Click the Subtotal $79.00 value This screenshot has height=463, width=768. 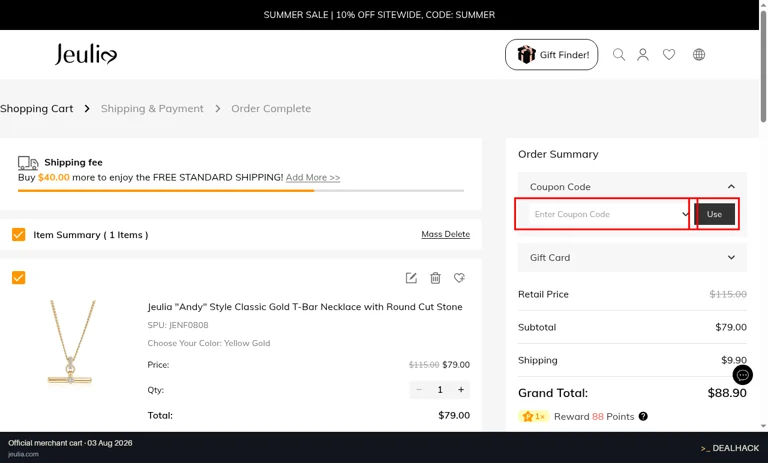[731, 327]
